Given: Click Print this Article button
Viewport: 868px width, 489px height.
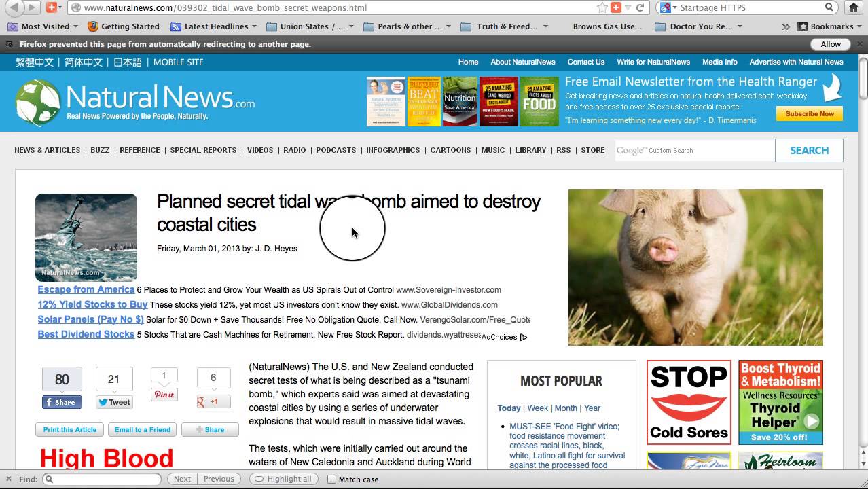Looking at the screenshot, I should click(x=69, y=430).
